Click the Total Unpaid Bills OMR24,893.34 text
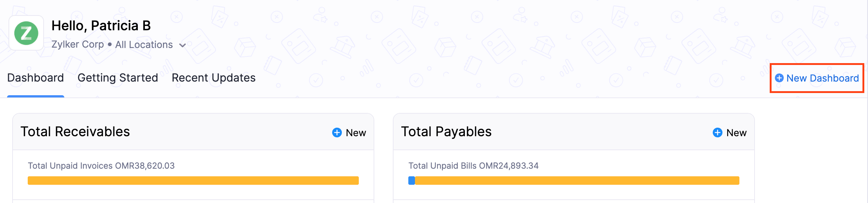Viewport: 868px width, 203px height. tap(473, 166)
